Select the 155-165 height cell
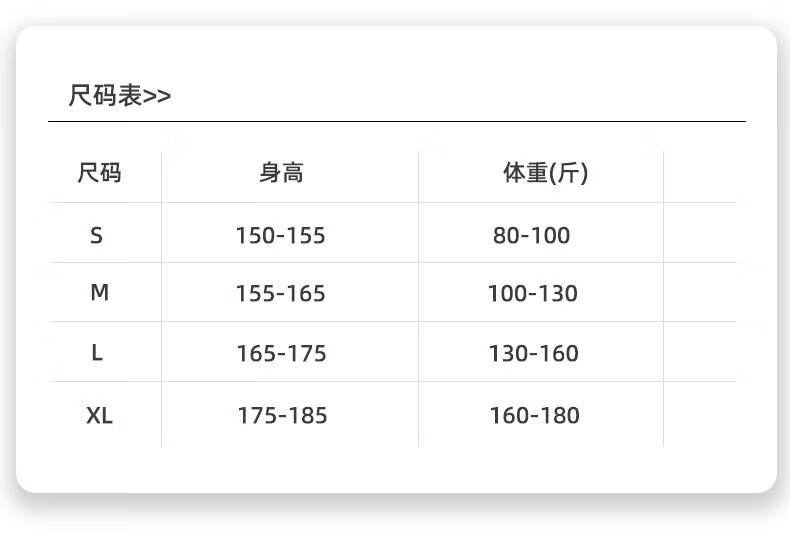790x548 pixels. point(281,294)
